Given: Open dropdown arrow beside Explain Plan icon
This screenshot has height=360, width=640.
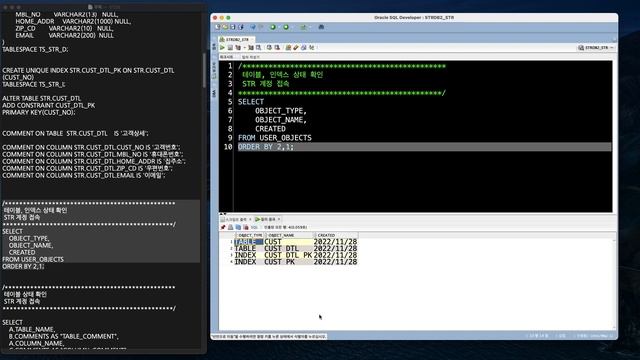Looking at the screenshot, I should [244, 48].
